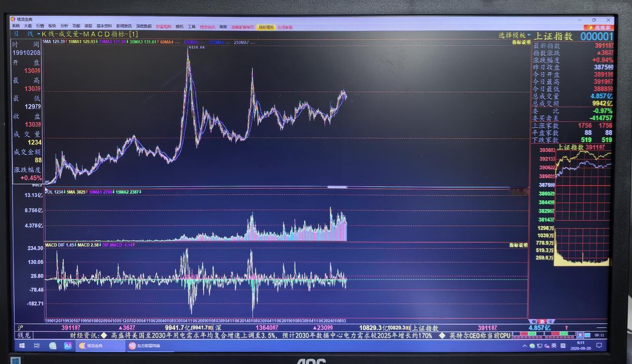Image resolution: width=632 pixels, height=364 pixels.
Task: Click the 上证指数 label in the status bar
Action: (425, 328)
